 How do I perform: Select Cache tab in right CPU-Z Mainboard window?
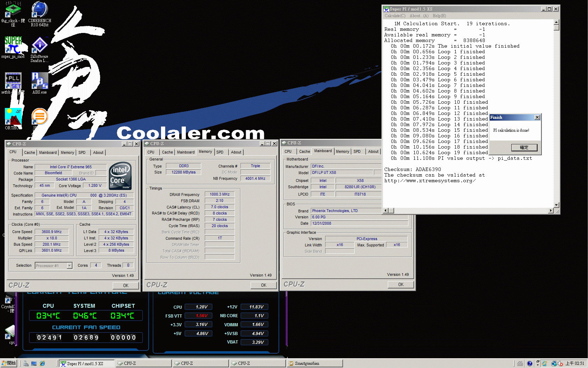coord(304,151)
